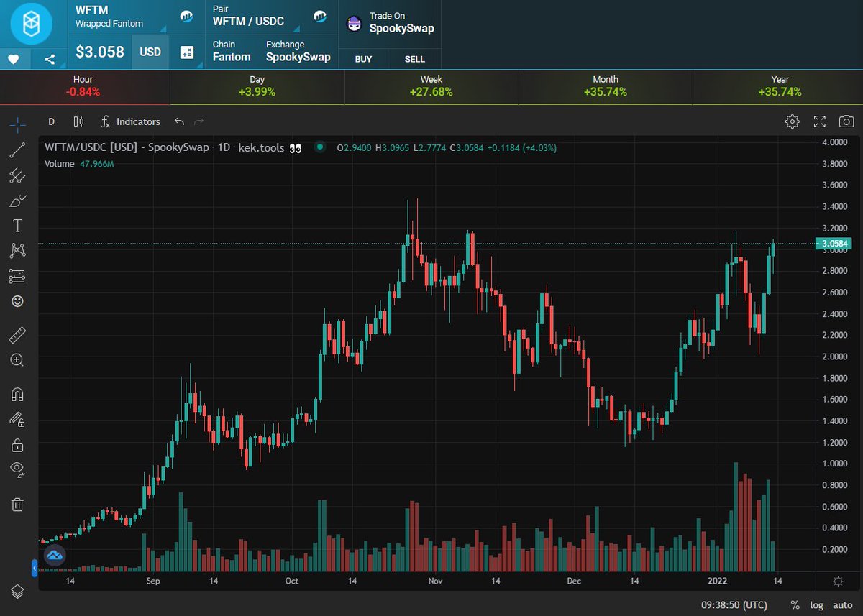The height and width of the screenshot is (616, 863).
Task: Click the SELL button
Action: pos(415,59)
